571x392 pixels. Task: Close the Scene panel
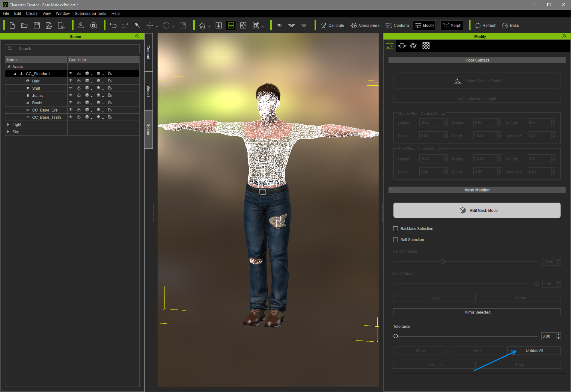(137, 36)
